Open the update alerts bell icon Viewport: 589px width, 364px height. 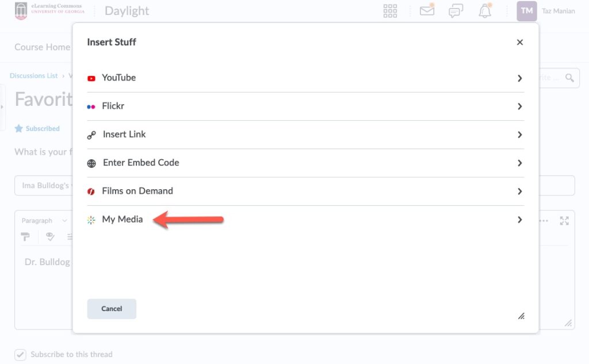point(485,11)
